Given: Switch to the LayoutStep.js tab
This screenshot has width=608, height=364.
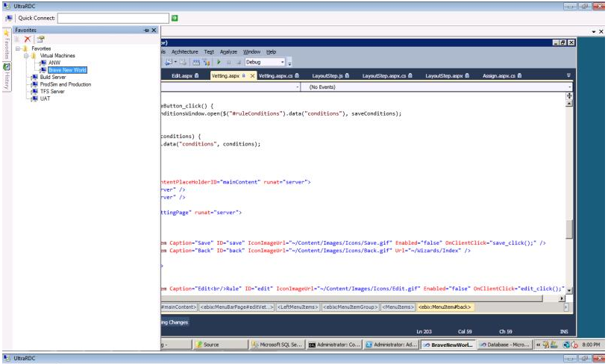Looking at the screenshot, I should pos(330,75).
